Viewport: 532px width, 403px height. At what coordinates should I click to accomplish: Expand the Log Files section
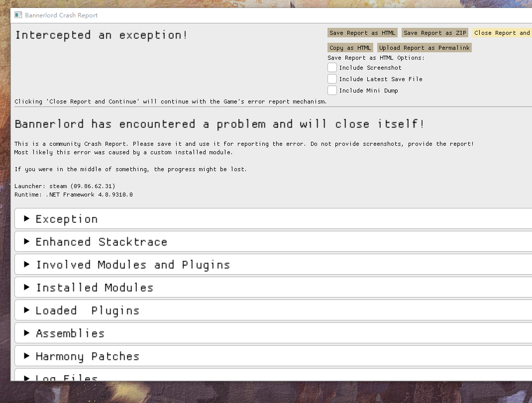point(273,375)
